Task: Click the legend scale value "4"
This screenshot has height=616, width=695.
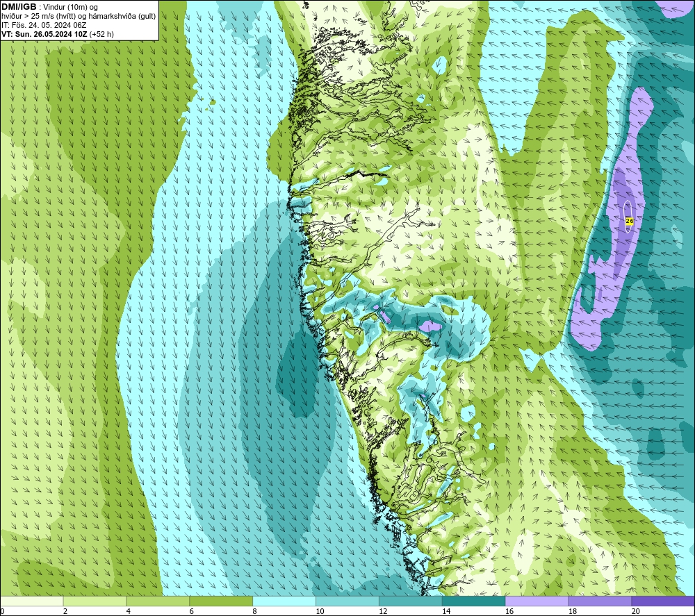Action: pos(128,611)
